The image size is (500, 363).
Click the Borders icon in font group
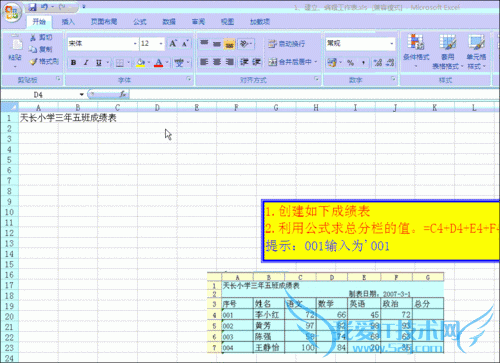[x=120, y=62]
